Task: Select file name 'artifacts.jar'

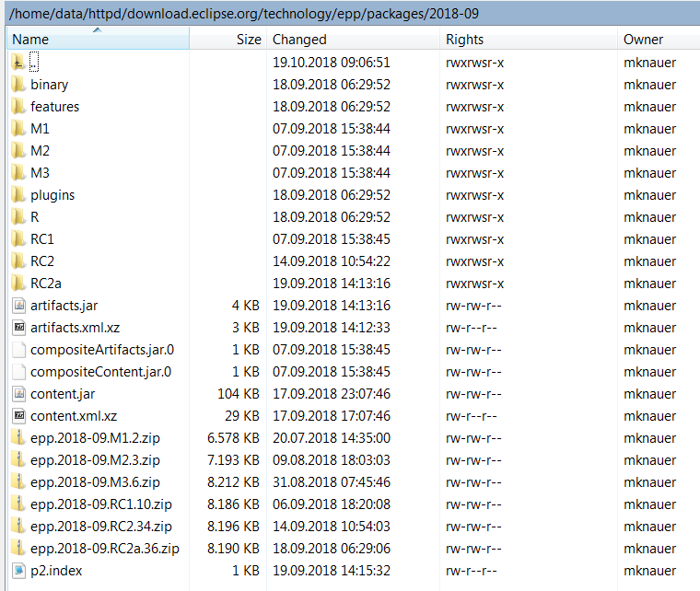Action: click(x=64, y=305)
